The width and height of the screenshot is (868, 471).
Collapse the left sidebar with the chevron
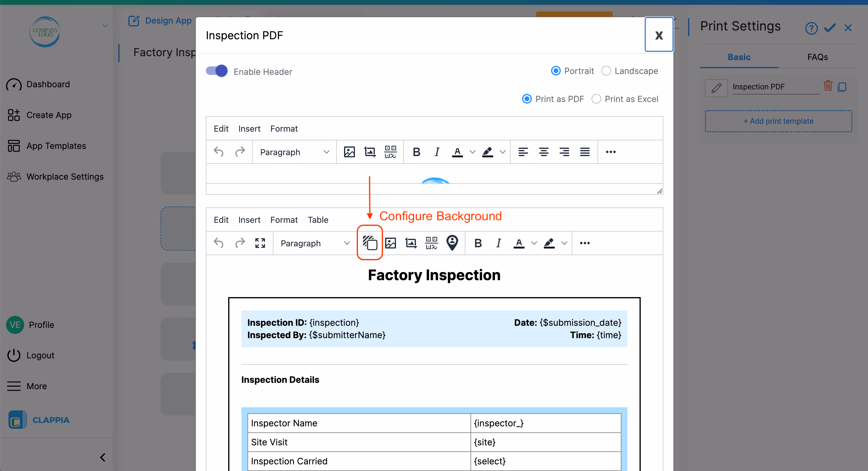pyautogui.click(x=103, y=457)
